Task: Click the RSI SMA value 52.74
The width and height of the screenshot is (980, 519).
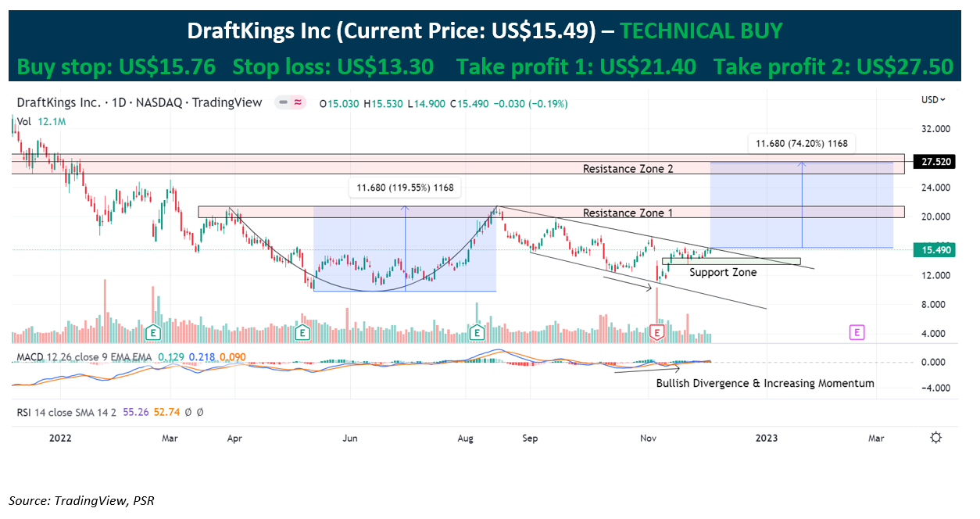Action: click(x=167, y=411)
